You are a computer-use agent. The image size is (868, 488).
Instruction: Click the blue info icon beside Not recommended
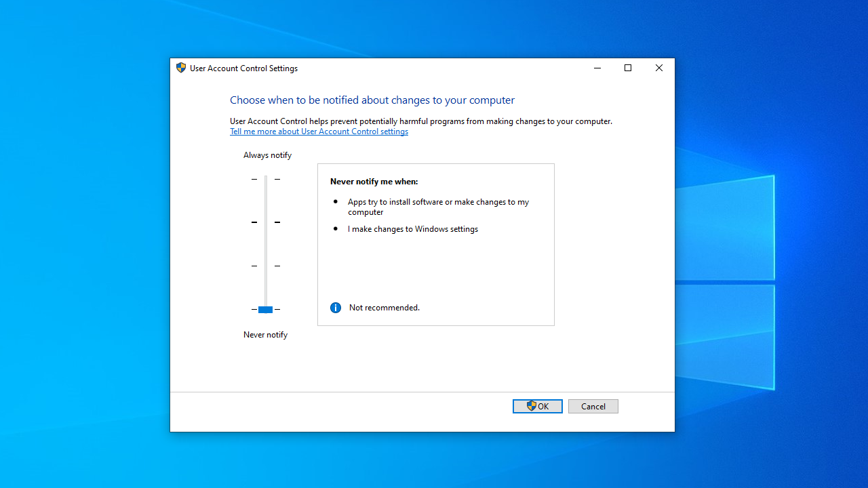tap(336, 308)
